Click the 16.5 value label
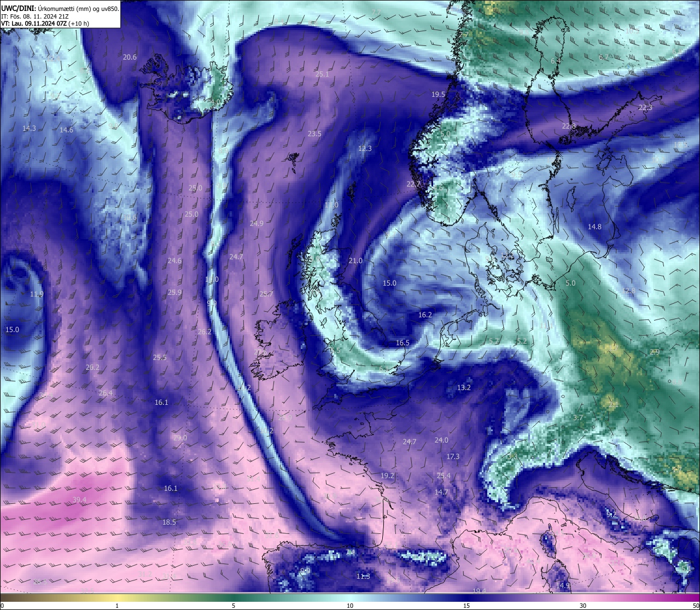 (x=402, y=342)
